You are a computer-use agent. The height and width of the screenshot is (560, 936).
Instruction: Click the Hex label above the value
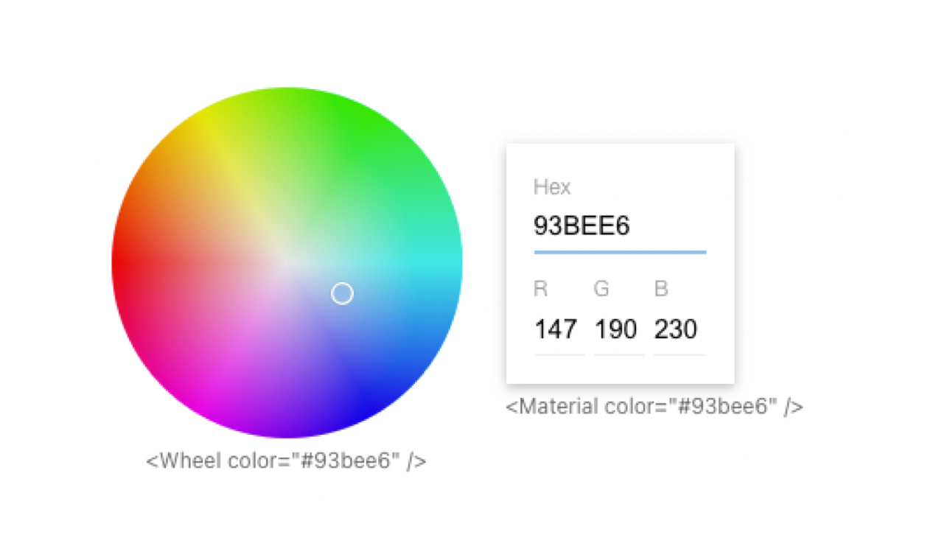pyautogui.click(x=553, y=187)
